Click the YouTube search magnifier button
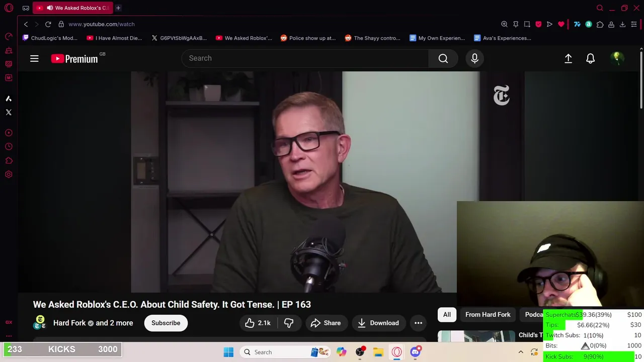This screenshot has width=644, height=362. 443,58
